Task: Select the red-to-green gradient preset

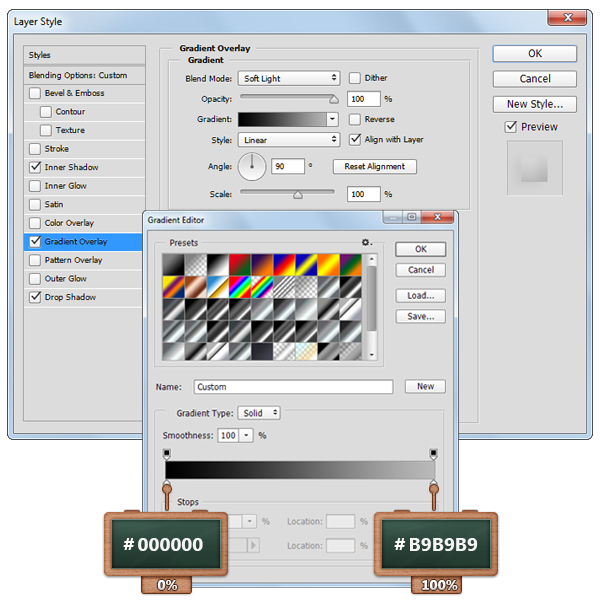Action: tap(241, 263)
